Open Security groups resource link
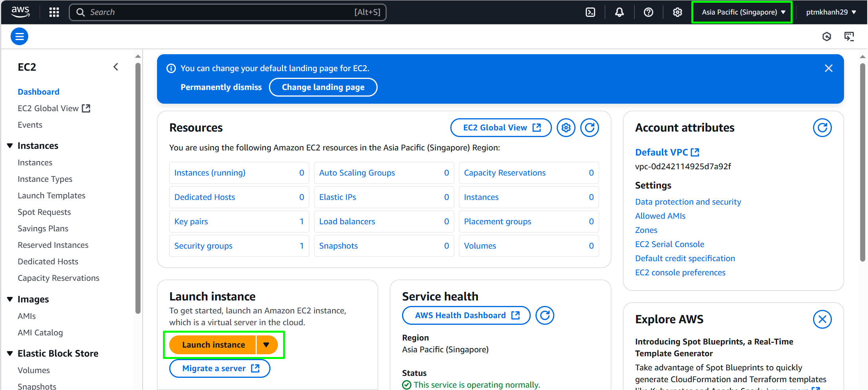 (203, 246)
